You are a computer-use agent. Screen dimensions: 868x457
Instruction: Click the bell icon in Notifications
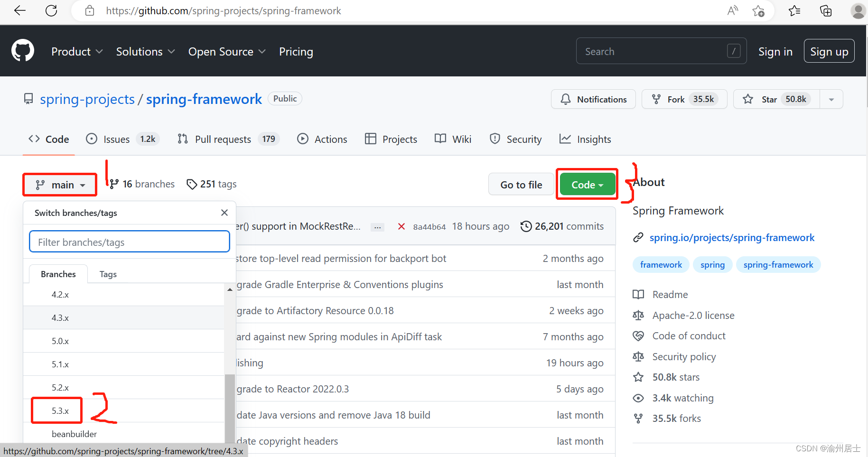[566, 99]
